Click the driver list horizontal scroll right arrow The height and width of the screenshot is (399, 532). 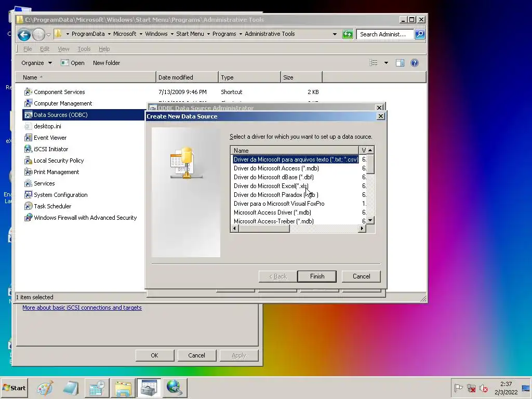pyautogui.click(x=362, y=229)
